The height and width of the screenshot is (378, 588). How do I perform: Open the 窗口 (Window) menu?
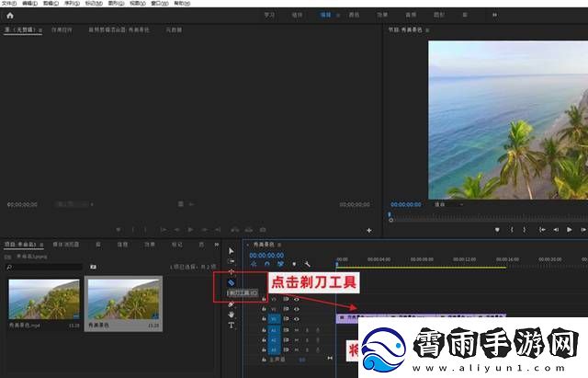[x=159, y=4]
